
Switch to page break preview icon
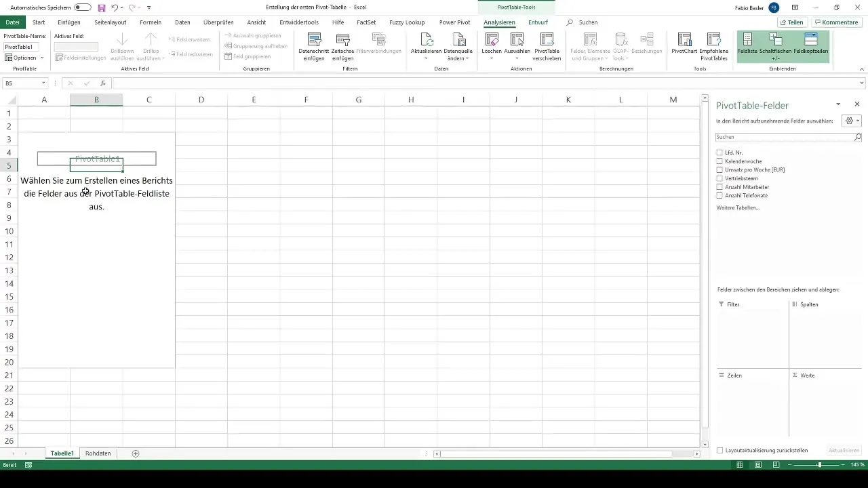pyautogui.click(x=776, y=465)
